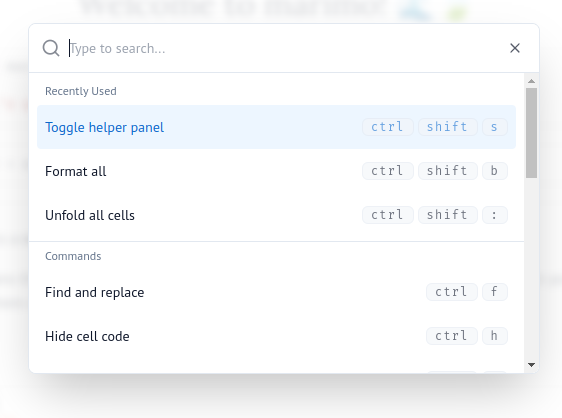Choose Unfold all cells command
The height and width of the screenshot is (418, 562).
[276, 215]
